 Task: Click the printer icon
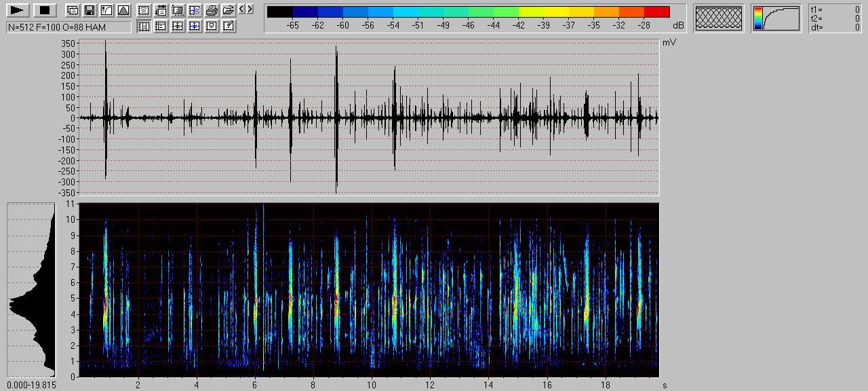click(212, 10)
